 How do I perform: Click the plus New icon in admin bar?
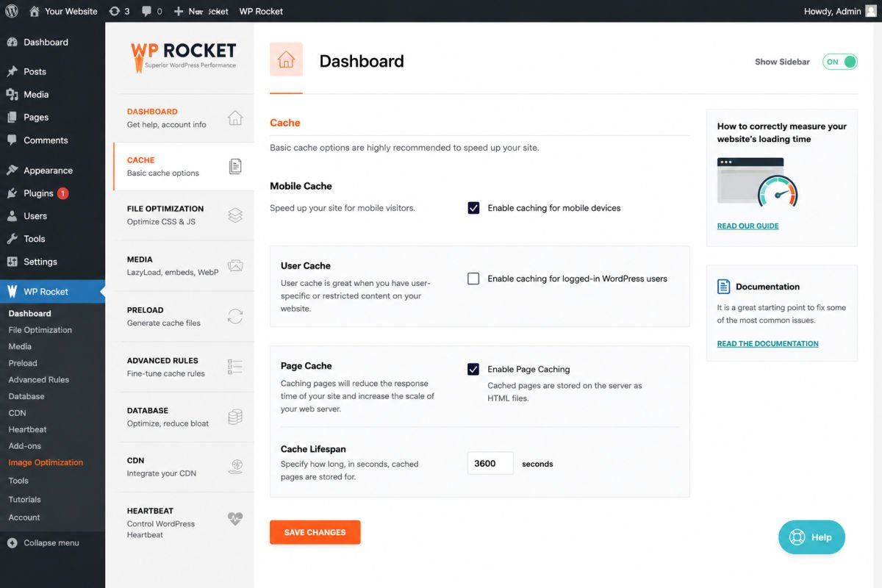click(x=179, y=11)
